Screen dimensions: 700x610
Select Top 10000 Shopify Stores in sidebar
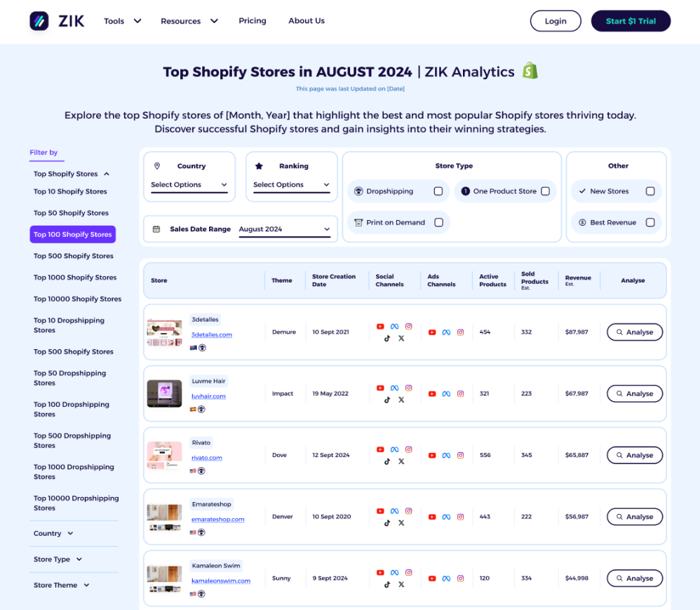point(77,299)
